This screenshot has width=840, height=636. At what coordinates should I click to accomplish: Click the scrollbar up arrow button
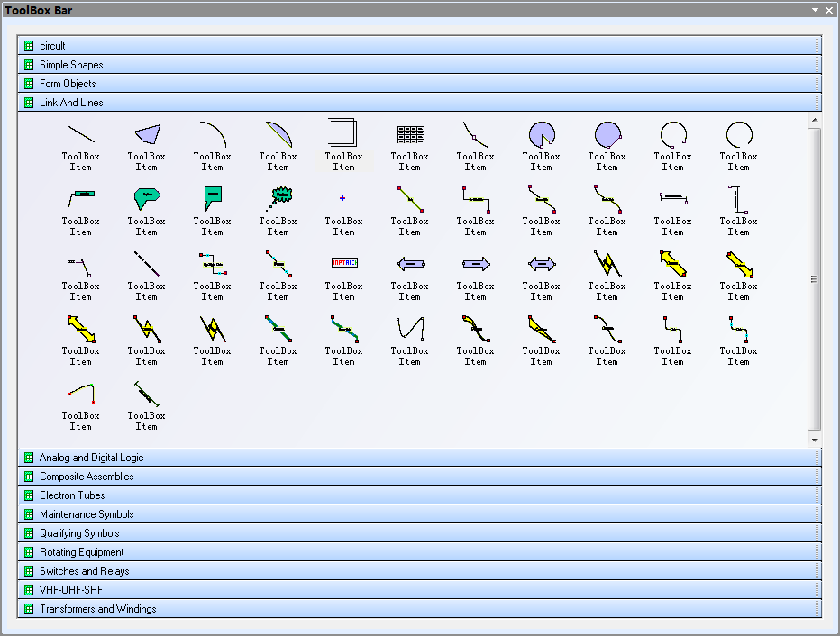point(815,120)
